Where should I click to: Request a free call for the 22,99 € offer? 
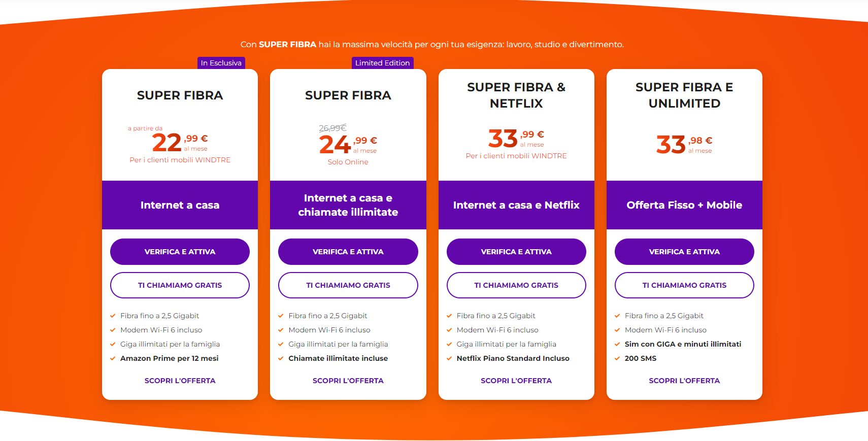tap(180, 285)
